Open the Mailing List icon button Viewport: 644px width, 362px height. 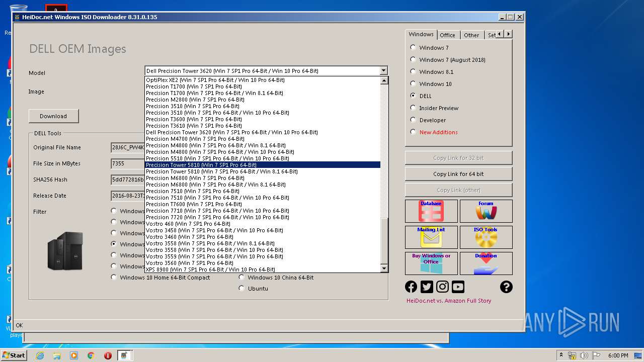[431, 237]
